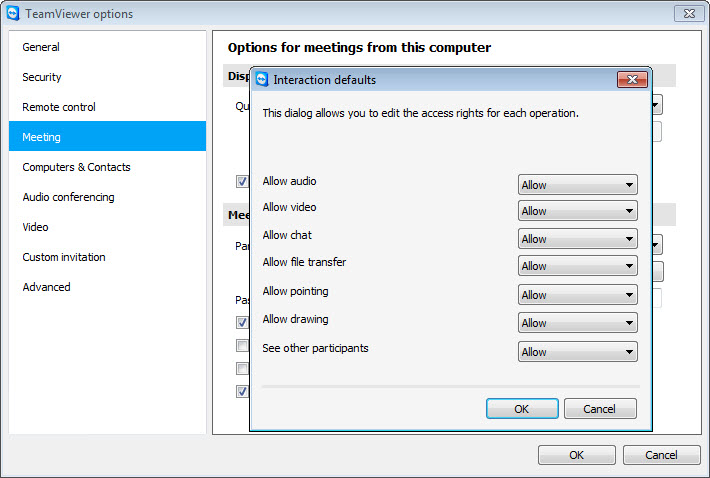Open the Allow pointing dropdown
The width and height of the screenshot is (710, 478).
[x=578, y=295]
